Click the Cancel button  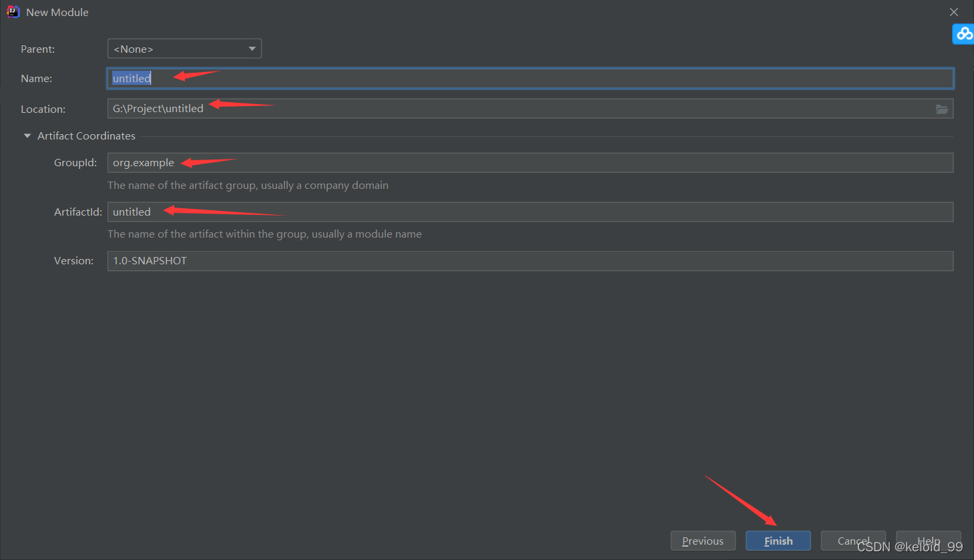pyautogui.click(x=853, y=541)
